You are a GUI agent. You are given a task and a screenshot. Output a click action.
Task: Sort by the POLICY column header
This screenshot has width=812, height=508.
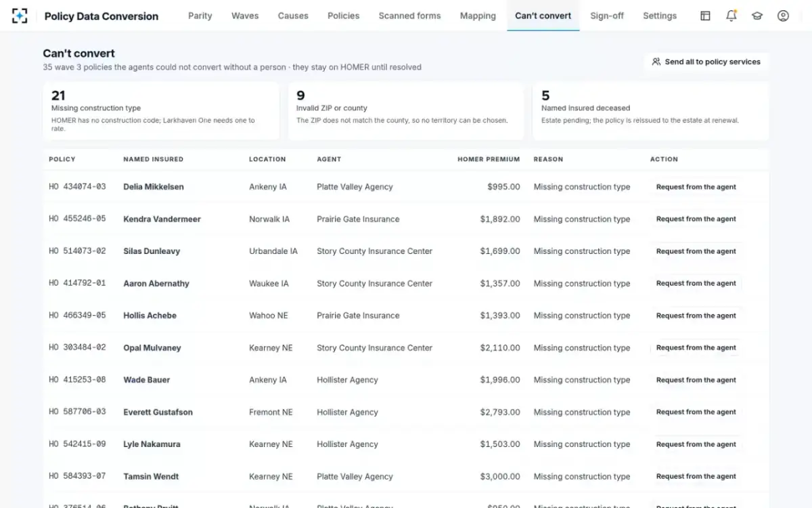(62, 159)
